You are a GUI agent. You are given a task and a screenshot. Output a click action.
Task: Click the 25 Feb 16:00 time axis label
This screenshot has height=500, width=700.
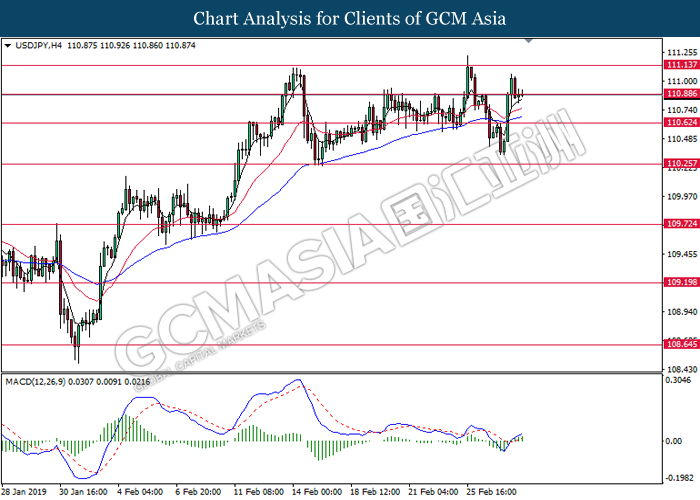pyautogui.click(x=492, y=492)
